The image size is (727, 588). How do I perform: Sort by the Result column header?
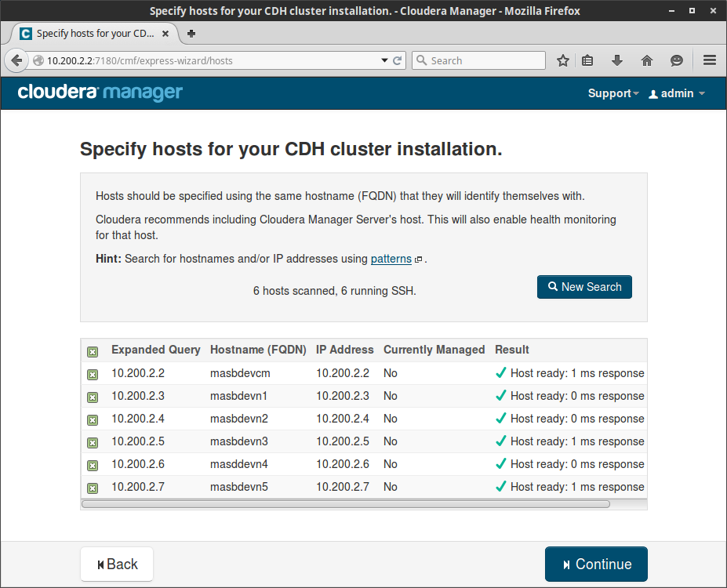click(x=512, y=350)
